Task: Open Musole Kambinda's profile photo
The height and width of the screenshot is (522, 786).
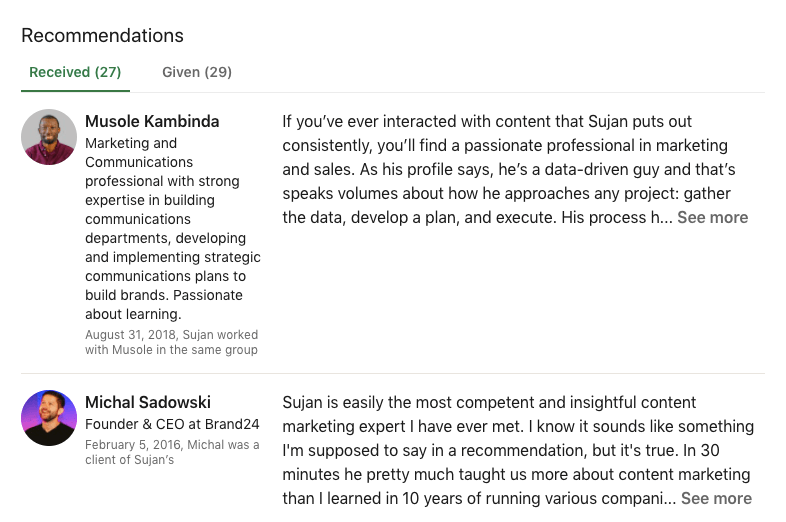Action: tap(49, 137)
